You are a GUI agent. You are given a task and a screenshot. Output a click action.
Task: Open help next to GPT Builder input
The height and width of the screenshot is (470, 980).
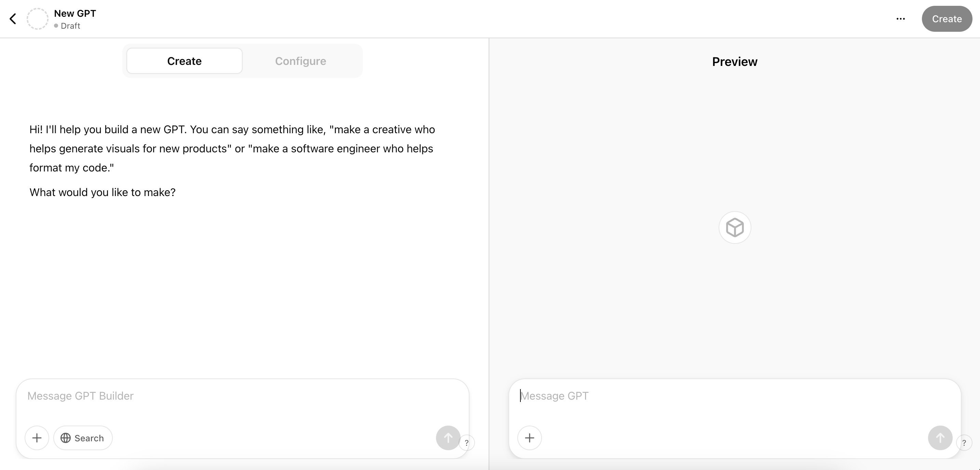tap(467, 443)
